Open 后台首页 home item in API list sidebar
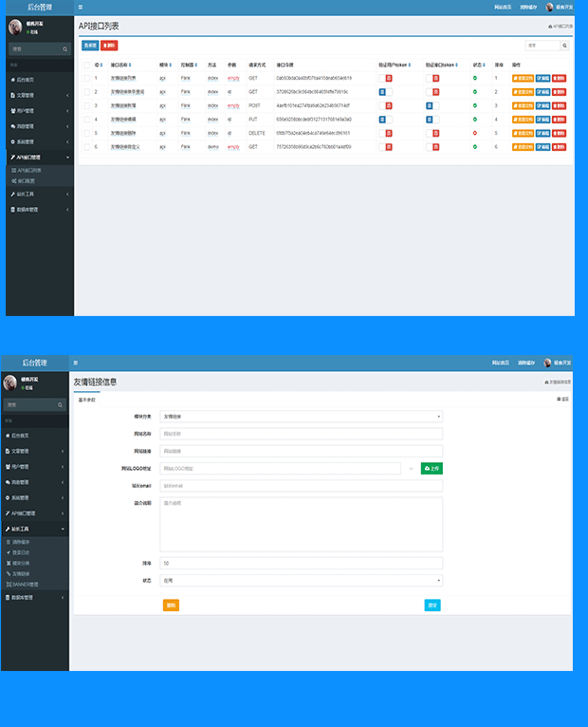Viewport: 588px width, 727px height. click(x=40, y=80)
